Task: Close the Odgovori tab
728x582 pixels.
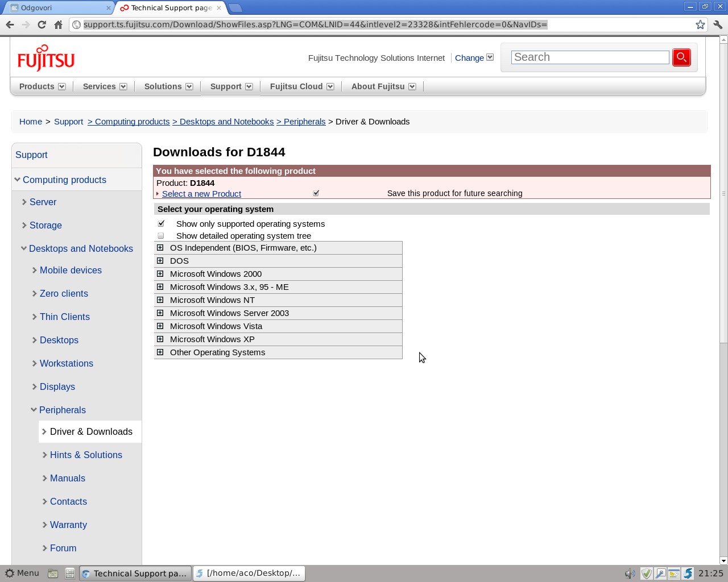Action: point(109,8)
